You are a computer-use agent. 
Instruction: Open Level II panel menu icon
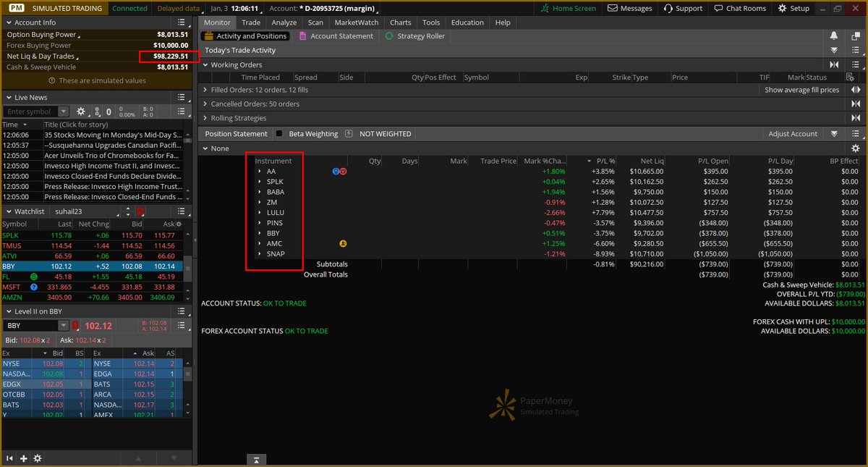[x=183, y=311]
